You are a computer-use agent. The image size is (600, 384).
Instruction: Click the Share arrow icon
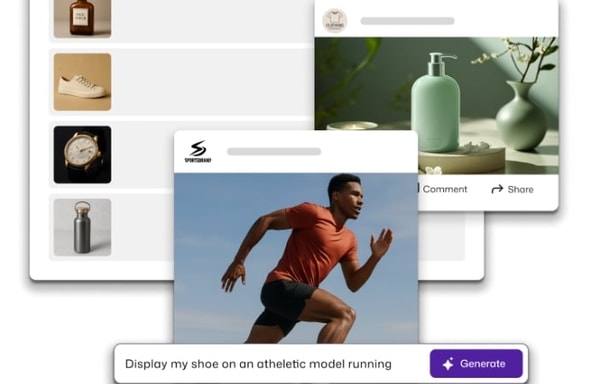[x=497, y=189]
